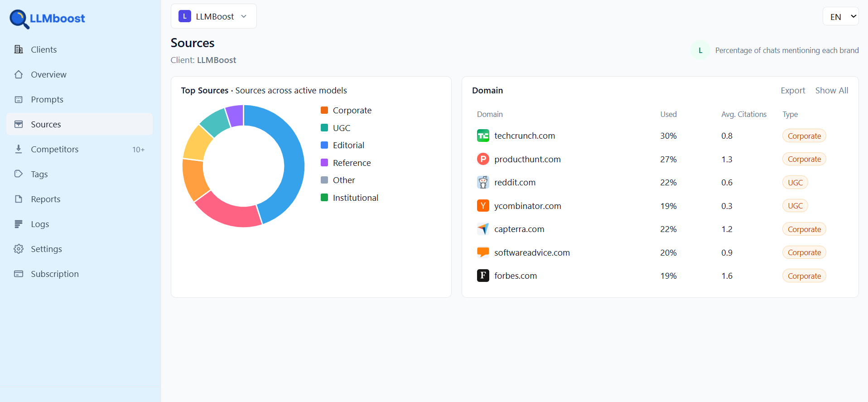
Task: Click the Type column header
Action: click(790, 114)
